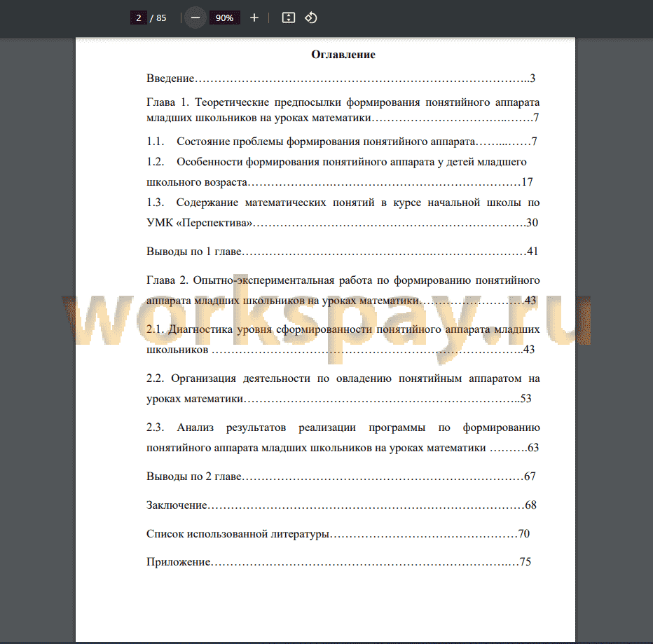Click the 'школьного возраста' line ending 17
653x644 pixels.
coord(339,182)
